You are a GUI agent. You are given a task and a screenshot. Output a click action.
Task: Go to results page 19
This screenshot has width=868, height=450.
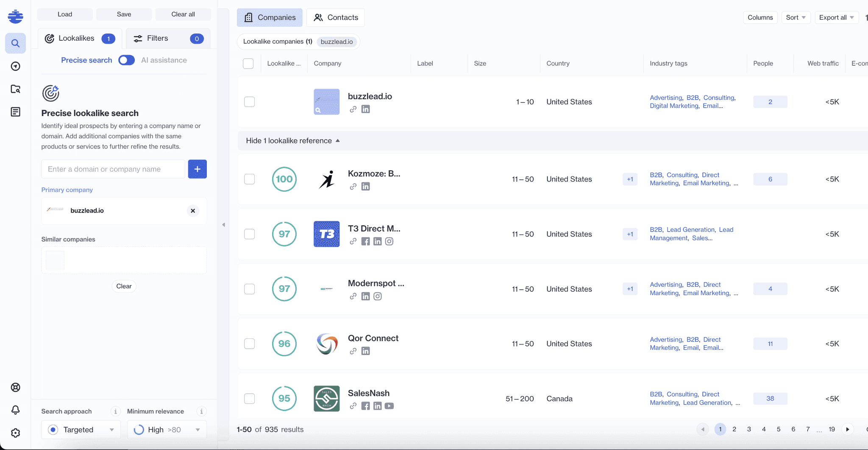pyautogui.click(x=832, y=429)
